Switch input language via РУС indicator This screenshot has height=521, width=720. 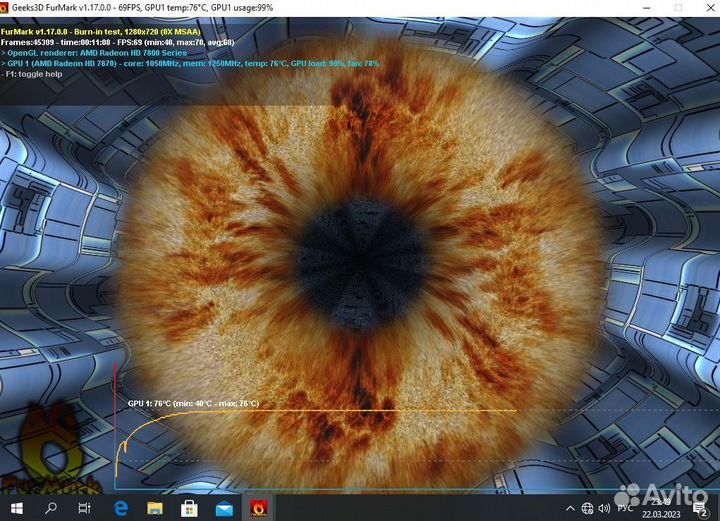point(625,508)
